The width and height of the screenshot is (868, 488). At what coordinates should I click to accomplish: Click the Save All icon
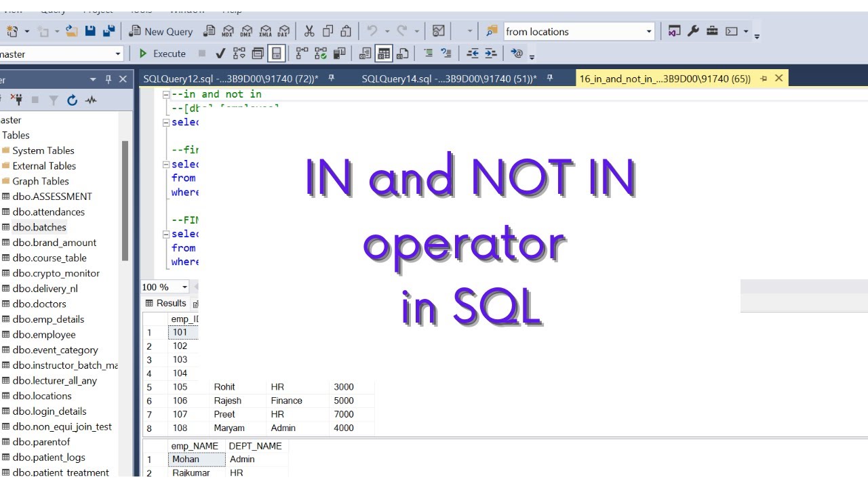pos(108,31)
